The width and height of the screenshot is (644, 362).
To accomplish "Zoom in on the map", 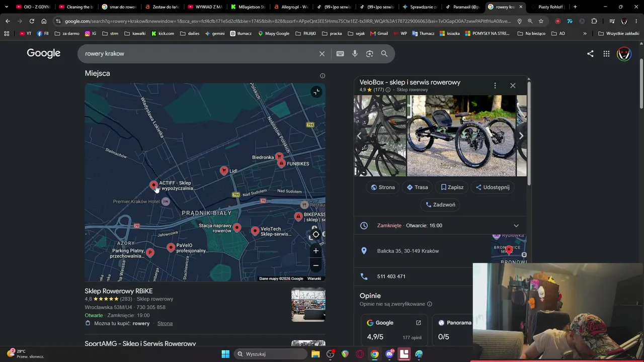I will [316, 251].
